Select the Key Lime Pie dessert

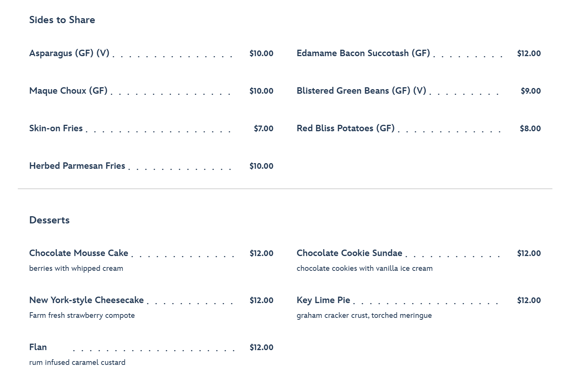click(324, 300)
